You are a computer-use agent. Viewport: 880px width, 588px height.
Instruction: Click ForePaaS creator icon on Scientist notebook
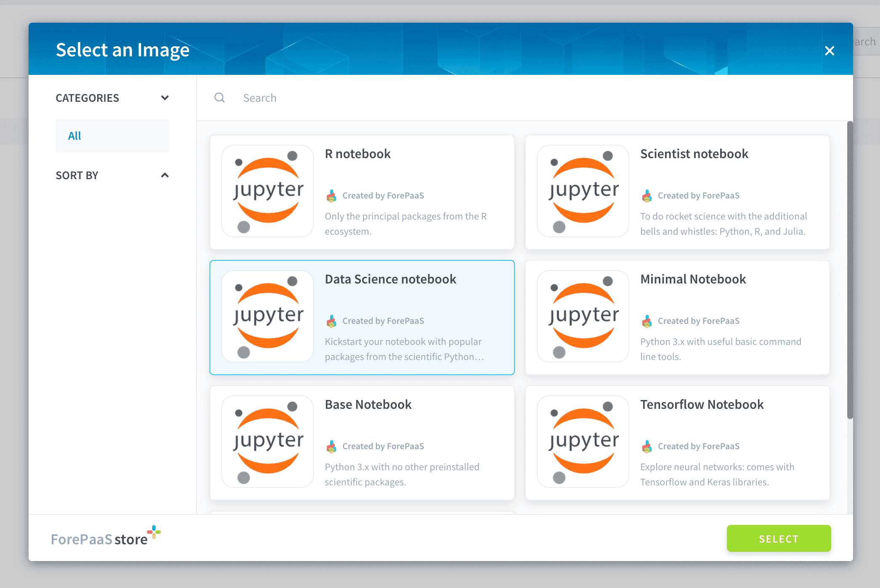(647, 196)
